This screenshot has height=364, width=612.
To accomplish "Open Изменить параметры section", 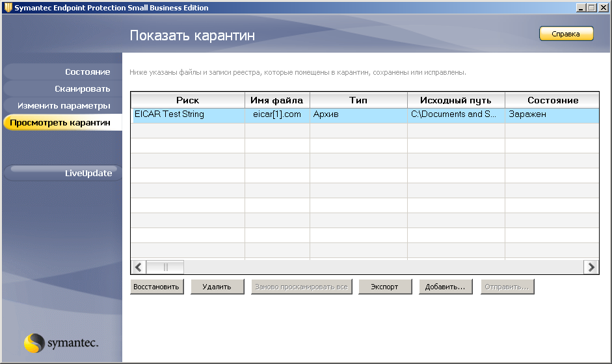I will (62, 105).
